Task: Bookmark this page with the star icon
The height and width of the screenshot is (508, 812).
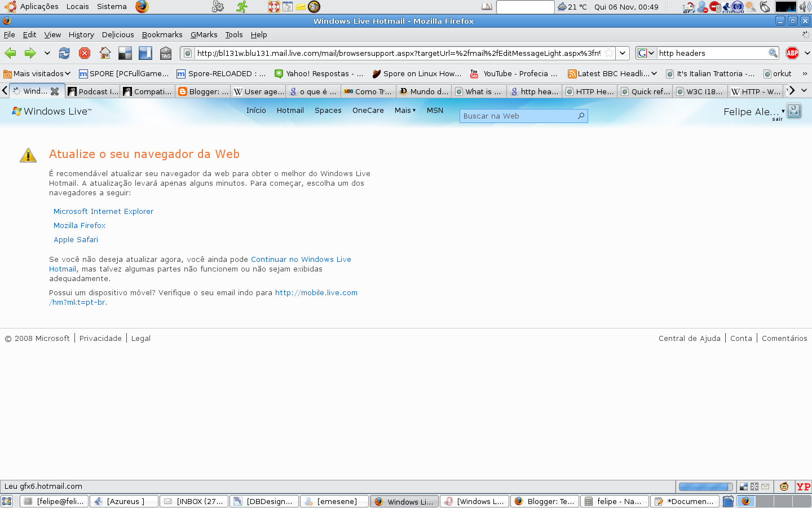Action: pyautogui.click(x=609, y=53)
